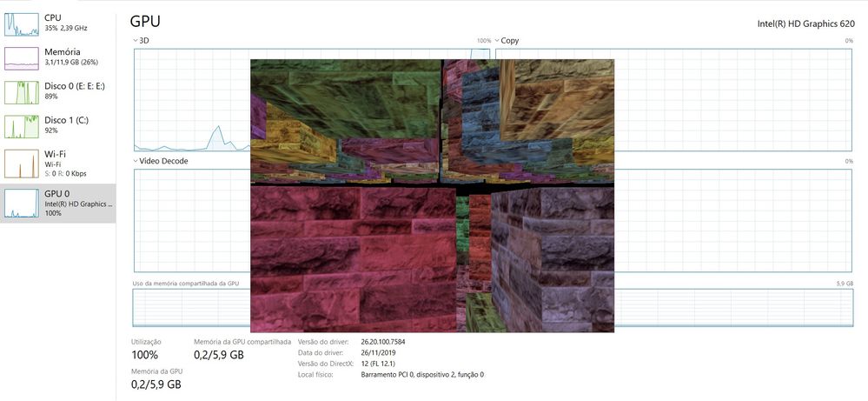
Task: Click the Utilização 100% value
Action: pyautogui.click(x=144, y=355)
